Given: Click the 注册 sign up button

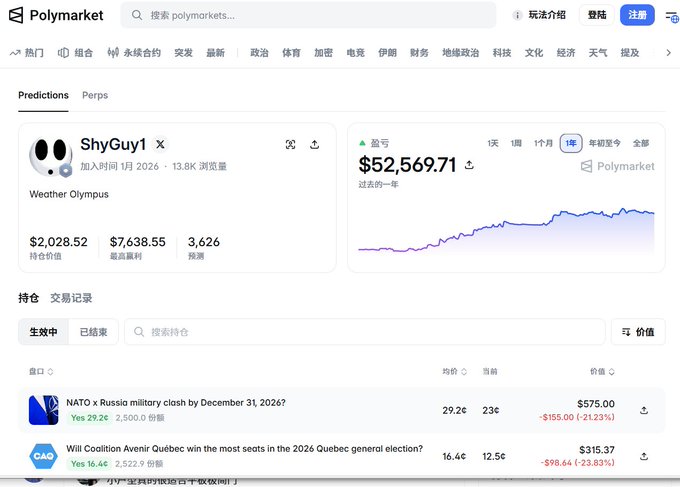Looking at the screenshot, I should click(x=637, y=15).
